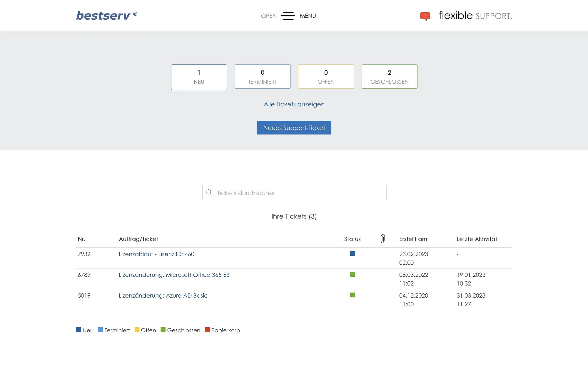
Task: Click the Offen legend color square
Action: coord(137,330)
